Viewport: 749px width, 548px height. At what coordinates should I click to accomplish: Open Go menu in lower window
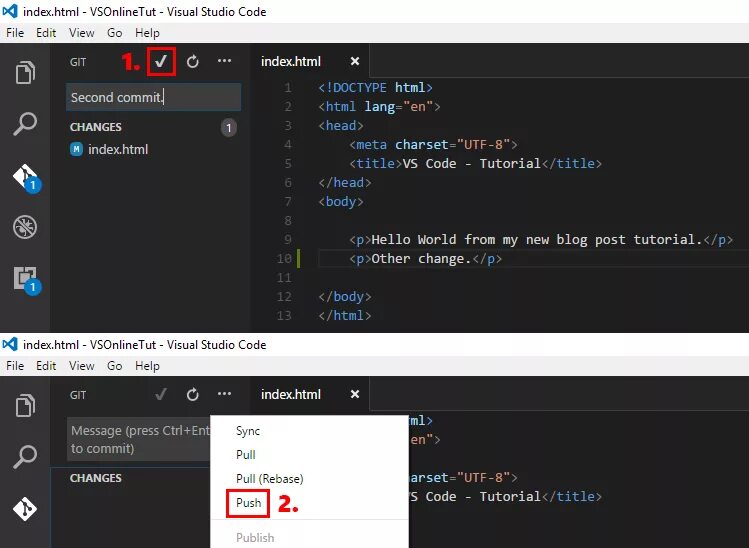tap(115, 366)
